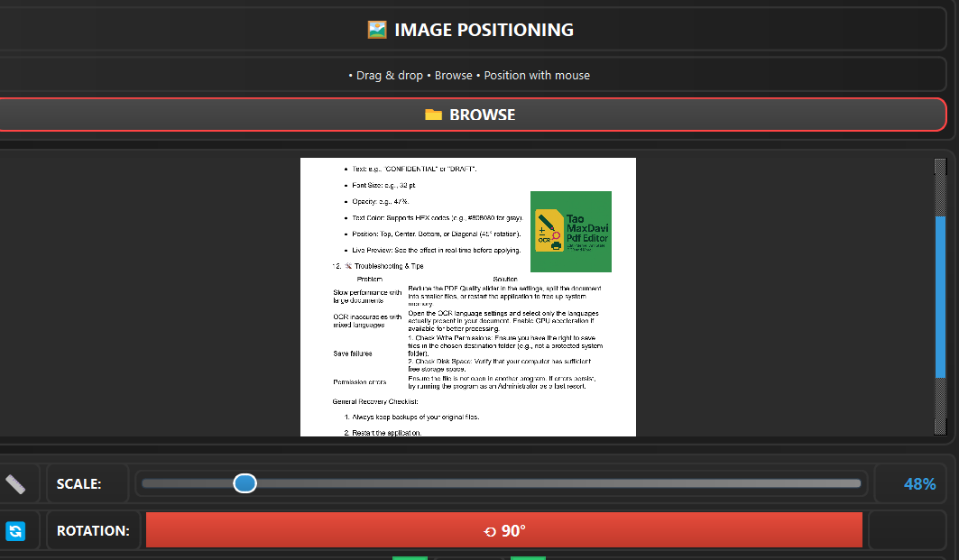Click the tools icon beside the Troubleshooting heading
959x560 pixels.
pos(348,266)
